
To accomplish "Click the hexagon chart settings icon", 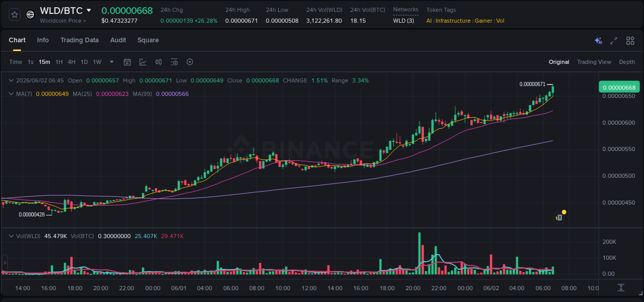I will click(x=190, y=62).
